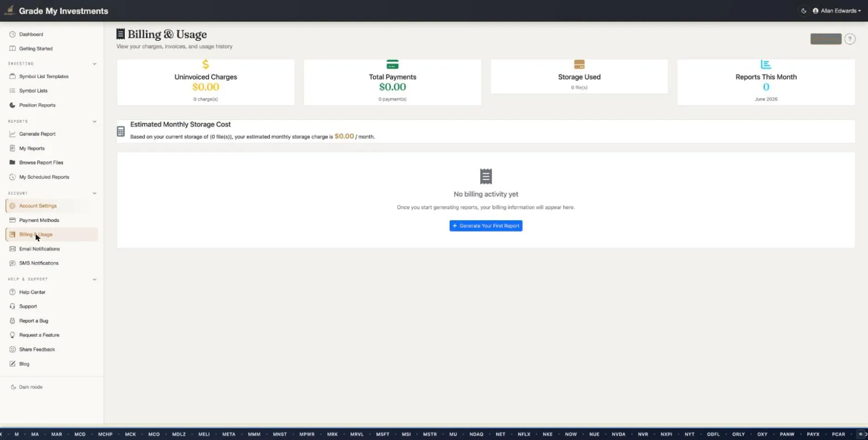Click the circular question mark help button

tap(850, 39)
